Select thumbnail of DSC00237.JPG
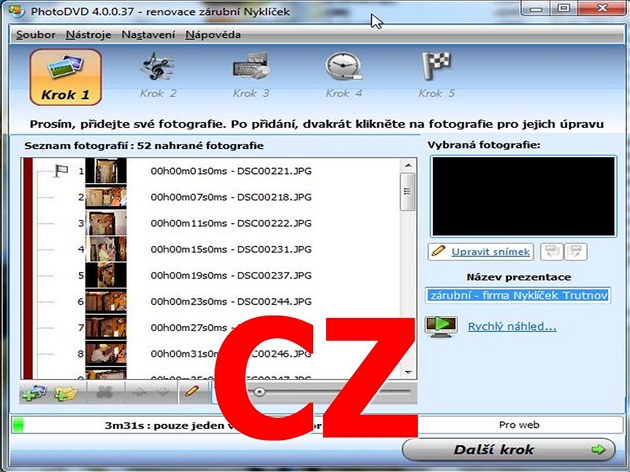 [106, 276]
